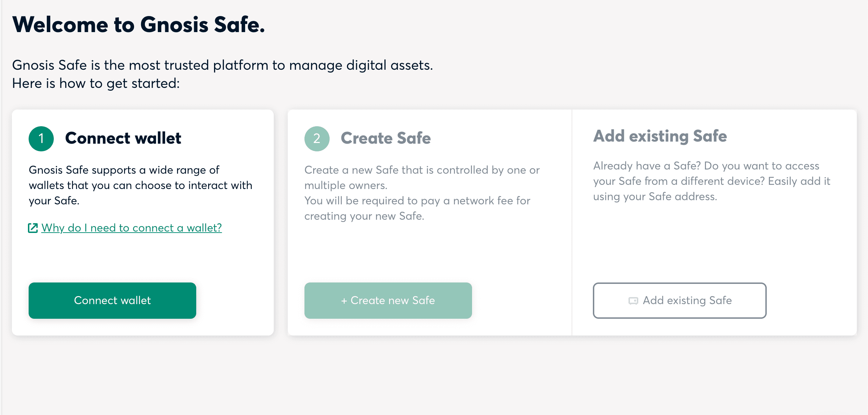
Task: Click the 'supports a wide range of wallets' paragraph
Action: click(140, 185)
